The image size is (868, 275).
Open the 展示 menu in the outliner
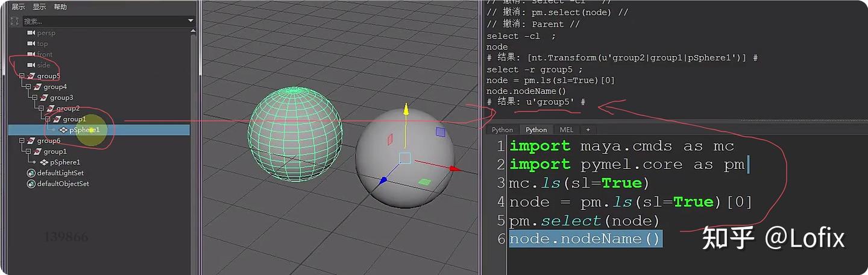(x=19, y=7)
